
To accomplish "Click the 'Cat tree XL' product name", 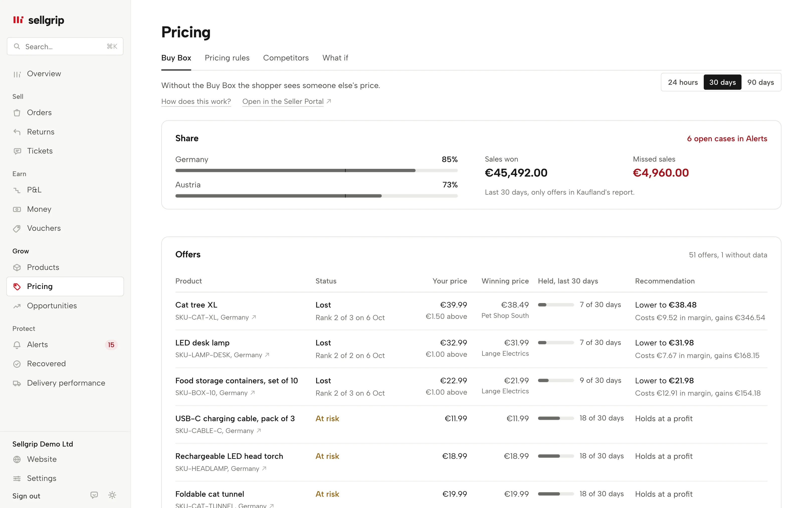I will (x=196, y=305).
